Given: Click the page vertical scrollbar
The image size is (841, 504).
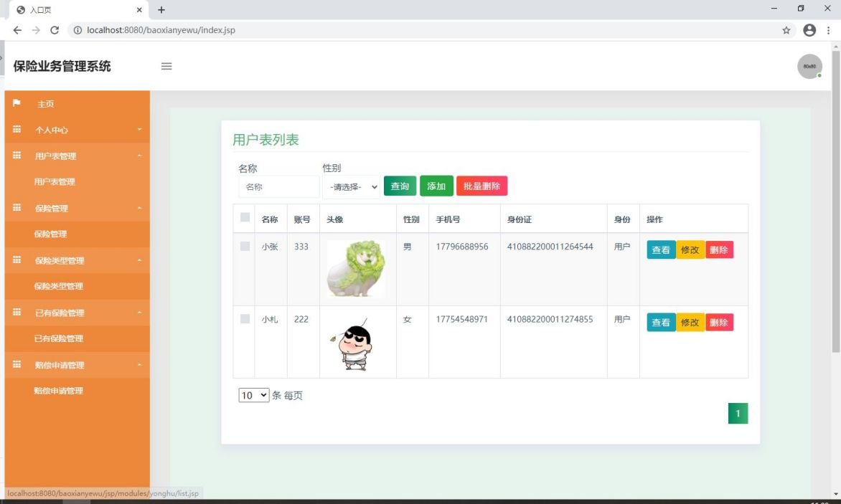Looking at the screenshot, I should 836,201.
